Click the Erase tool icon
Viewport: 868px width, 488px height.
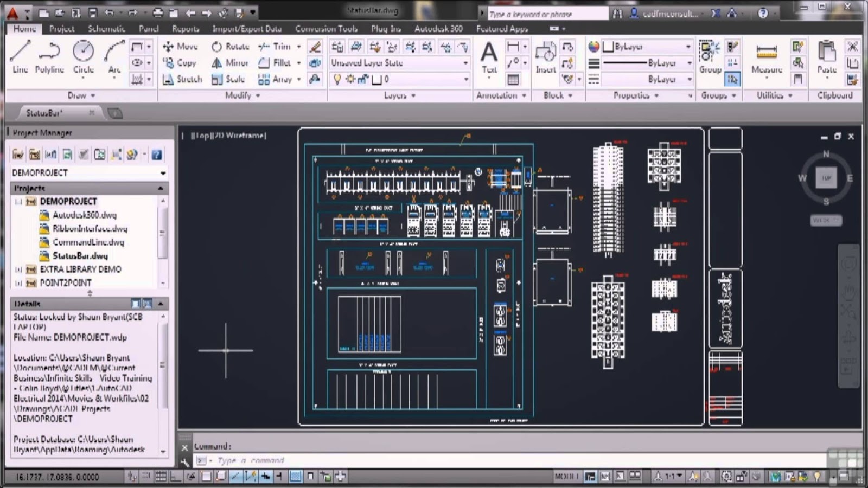pyautogui.click(x=315, y=47)
